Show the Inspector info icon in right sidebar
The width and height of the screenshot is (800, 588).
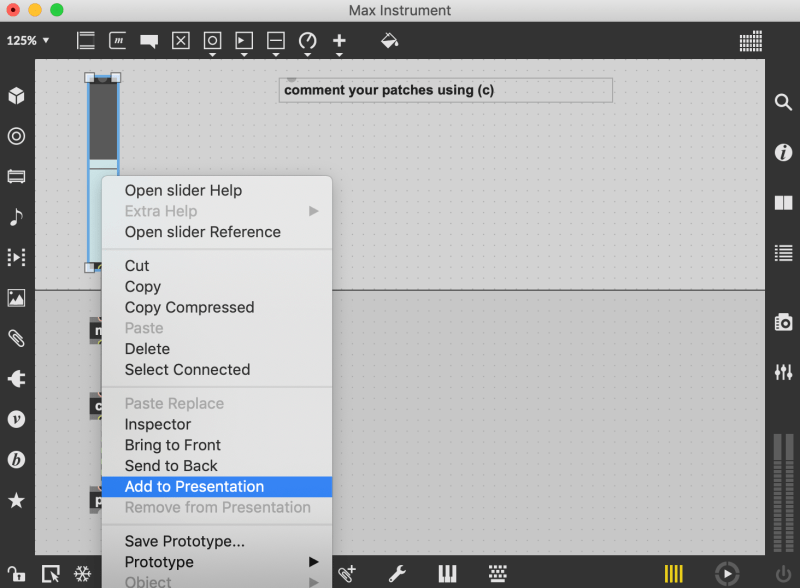[x=783, y=152]
